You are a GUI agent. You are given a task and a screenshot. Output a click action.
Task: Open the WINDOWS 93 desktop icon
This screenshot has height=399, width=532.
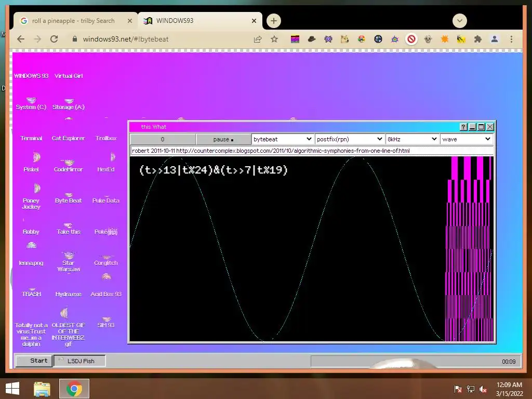(31, 76)
